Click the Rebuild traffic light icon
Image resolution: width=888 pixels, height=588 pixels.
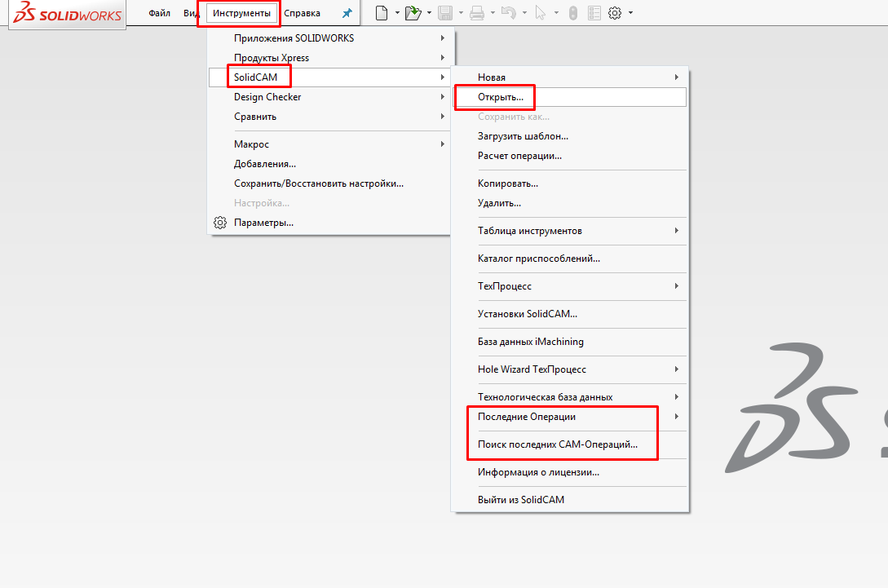[573, 12]
